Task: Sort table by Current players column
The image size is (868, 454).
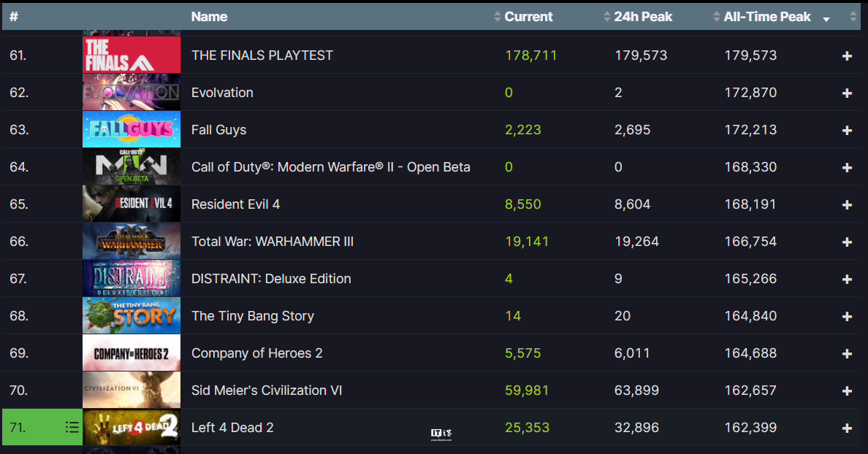Action: [523, 17]
